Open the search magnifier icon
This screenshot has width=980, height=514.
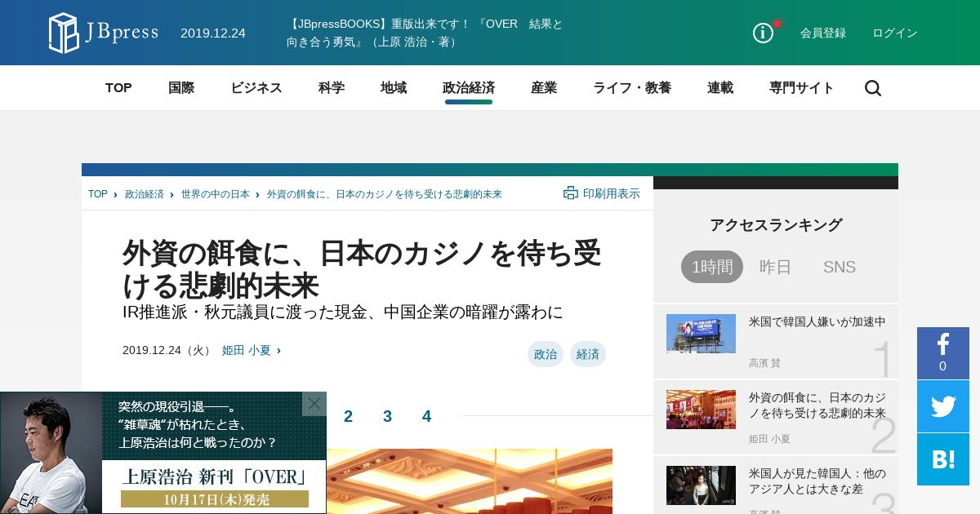[873, 88]
